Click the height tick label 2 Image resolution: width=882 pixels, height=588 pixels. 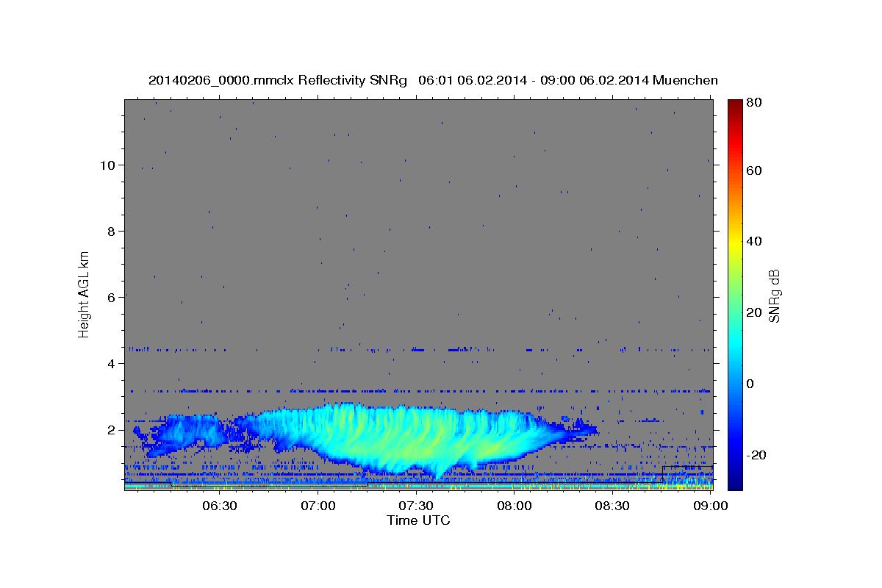click(110, 430)
